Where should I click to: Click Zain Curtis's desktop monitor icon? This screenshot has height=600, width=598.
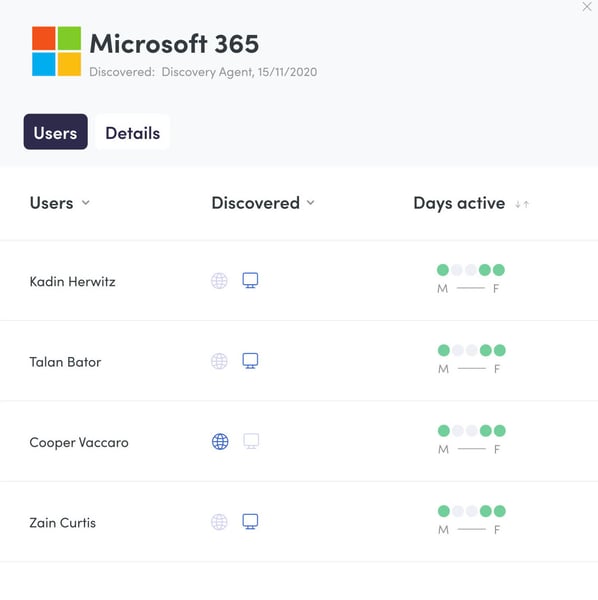pos(250,522)
